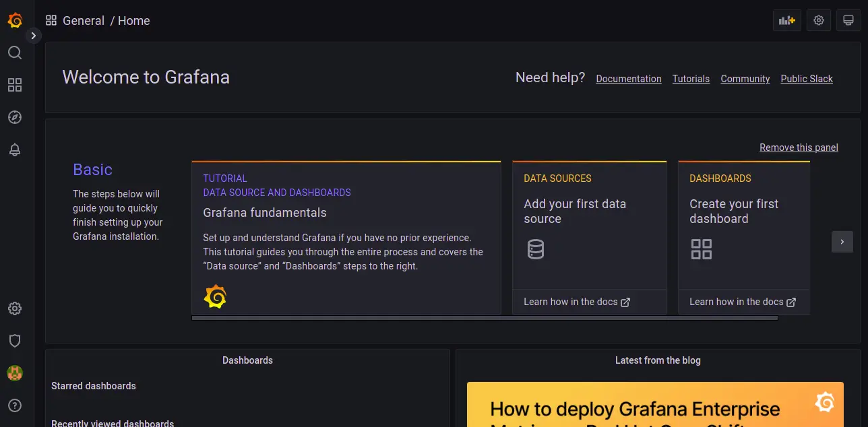Click Recently viewed dashboards heading
Viewport: 868px width, 427px height.
(113, 424)
